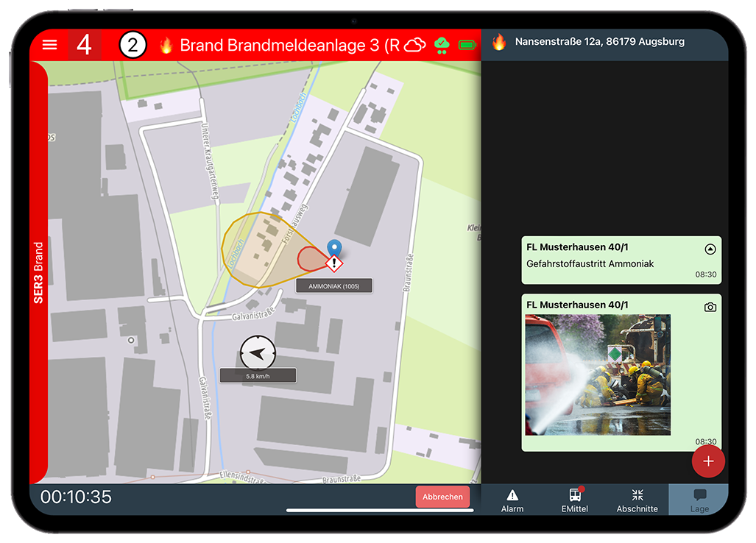Viewport: 756px width, 543px height.
Task: Click the hazard warning diamond marker
Action: [335, 263]
